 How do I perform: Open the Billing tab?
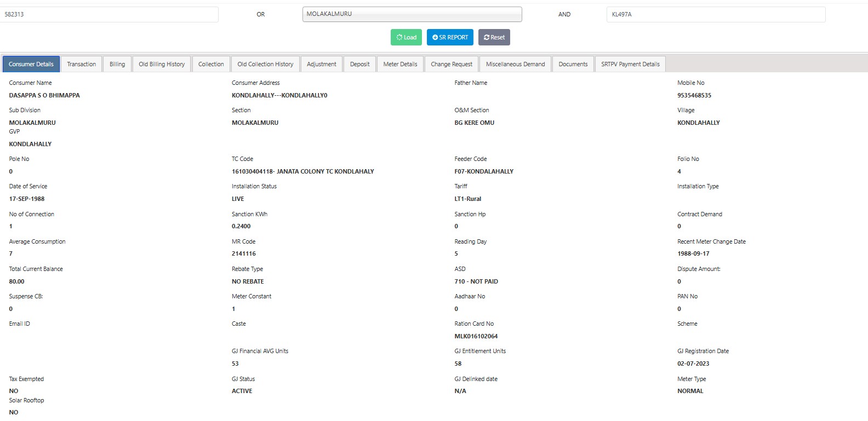117,64
